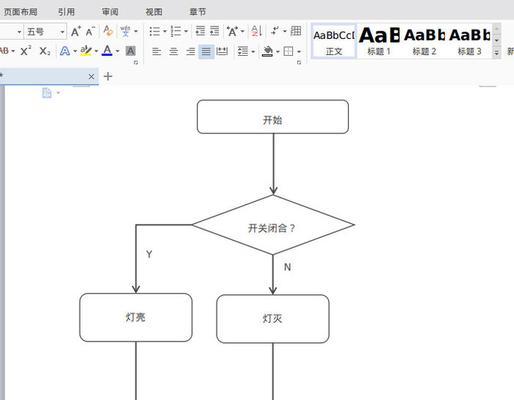Apply bulleted list formatting
The height and width of the screenshot is (400, 514).
155,31
